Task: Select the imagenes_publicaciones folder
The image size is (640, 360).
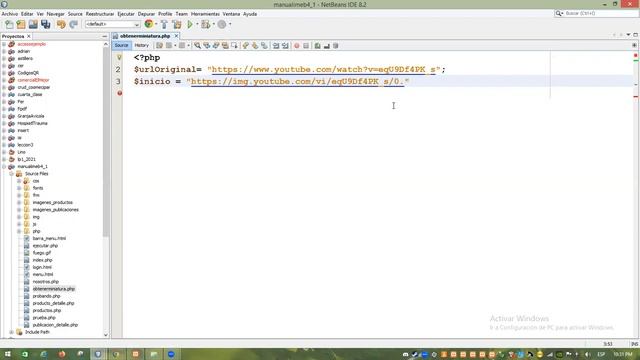Action: coord(56,210)
